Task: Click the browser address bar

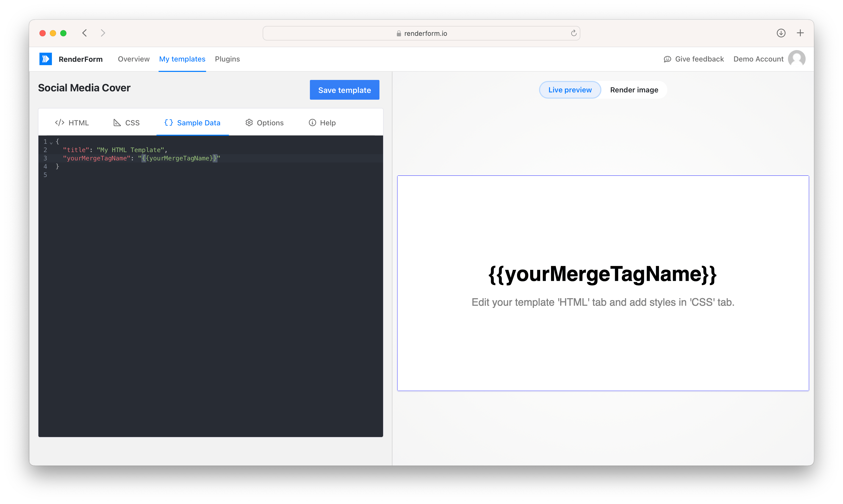Action: [421, 33]
